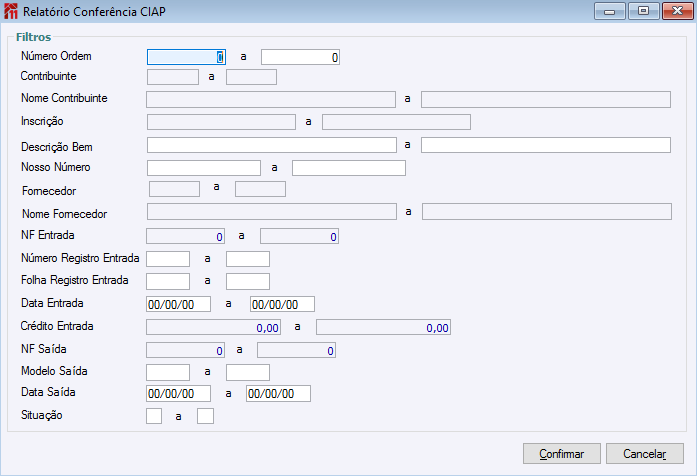Click the Modelo Saída ending field
The image size is (697, 476).
(248, 372)
